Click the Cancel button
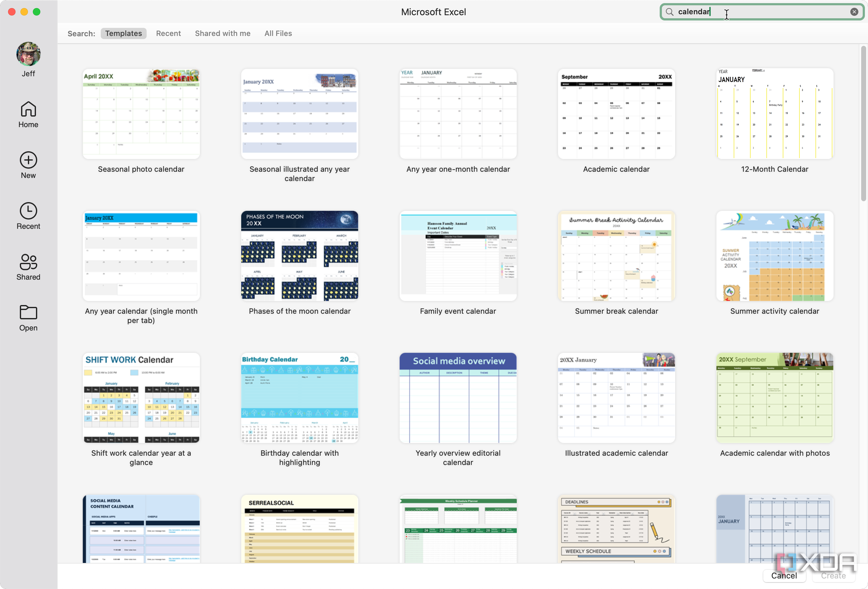This screenshot has width=868, height=589. pyautogui.click(x=784, y=576)
